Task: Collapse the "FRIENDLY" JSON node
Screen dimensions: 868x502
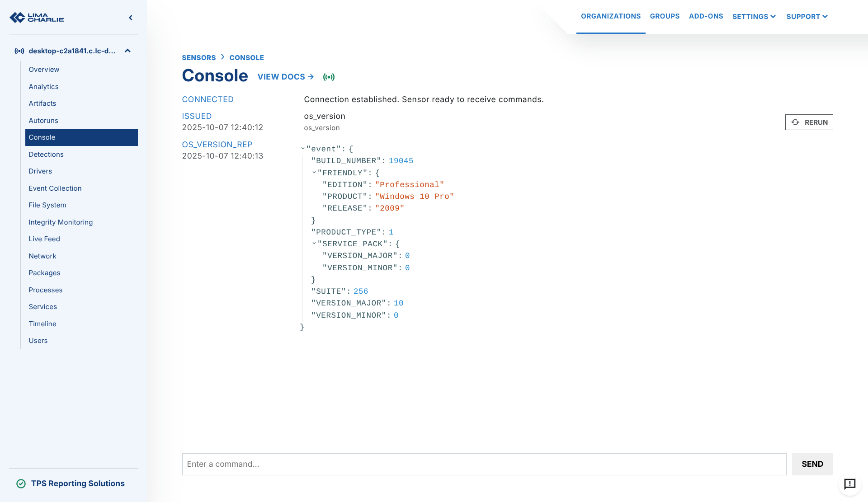Action: tap(314, 173)
